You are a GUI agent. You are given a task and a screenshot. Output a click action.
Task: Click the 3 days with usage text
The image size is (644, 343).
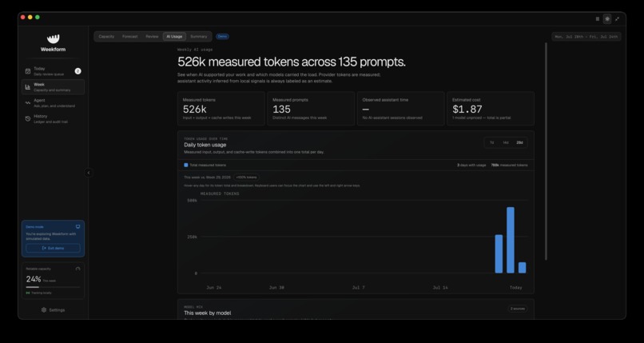point(471,166)
